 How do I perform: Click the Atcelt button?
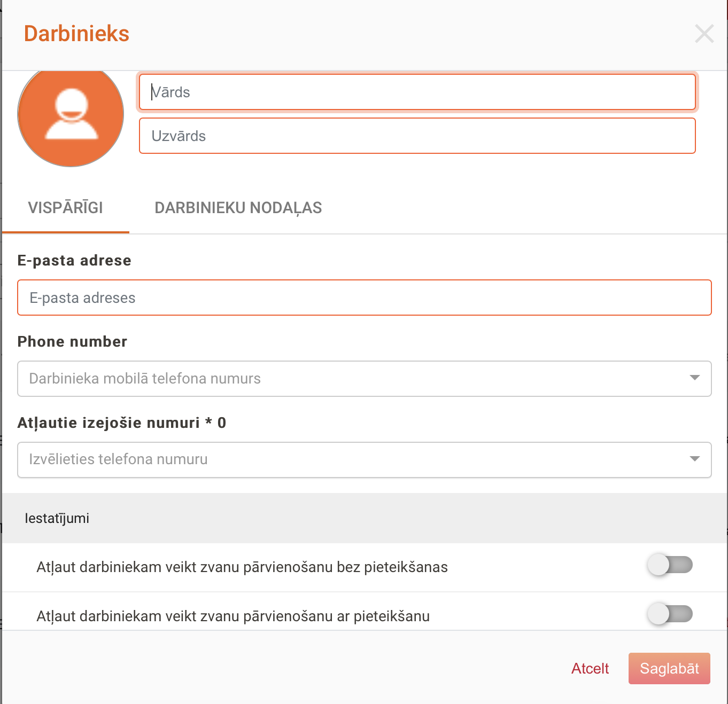point(590,669)
